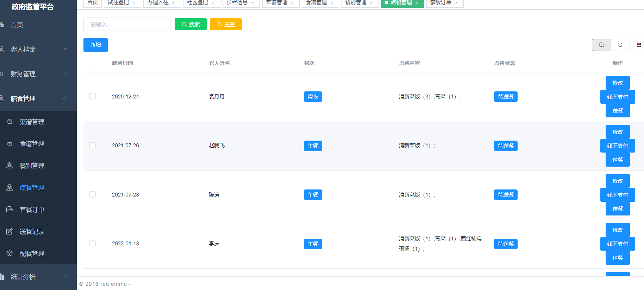The image size is (644, 290).
Task: Switch to the 套餐订单 tab
Action: 441,3
